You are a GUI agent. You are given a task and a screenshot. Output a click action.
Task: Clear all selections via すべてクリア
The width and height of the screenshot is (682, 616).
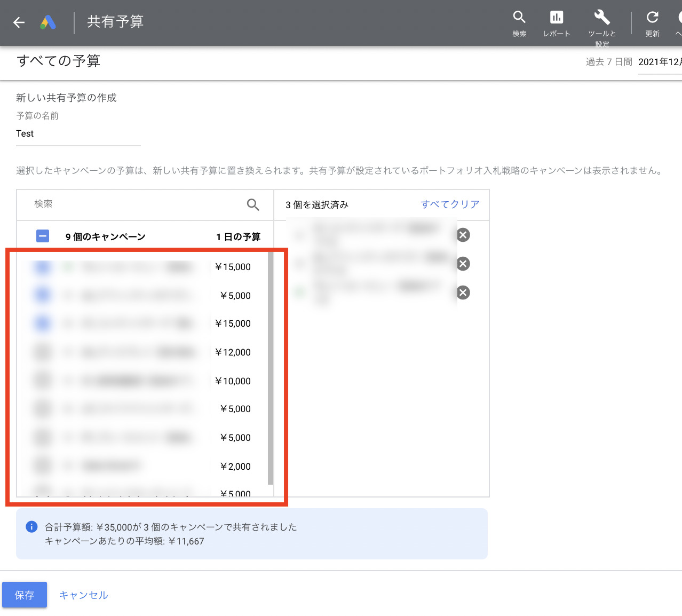coord(449,204)
